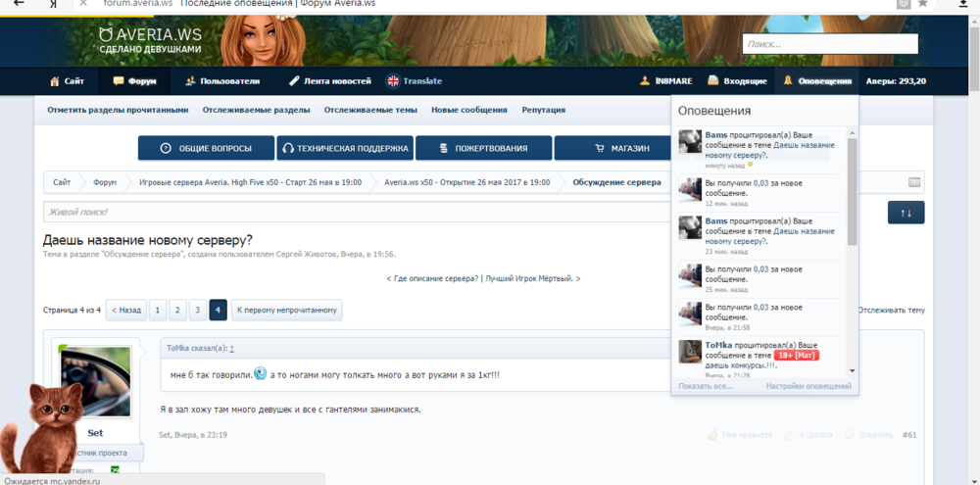Open Входящие inbox
This screenshot has height=485, width=980.
738,81
